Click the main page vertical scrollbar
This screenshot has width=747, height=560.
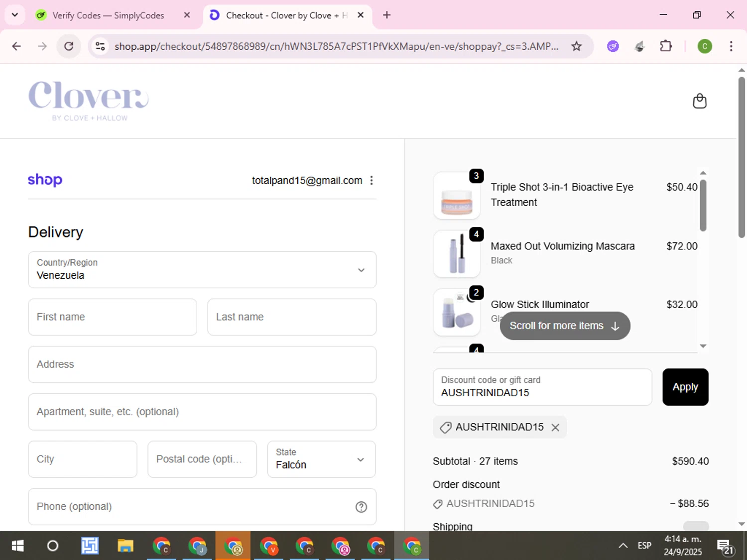pos(742,157)
